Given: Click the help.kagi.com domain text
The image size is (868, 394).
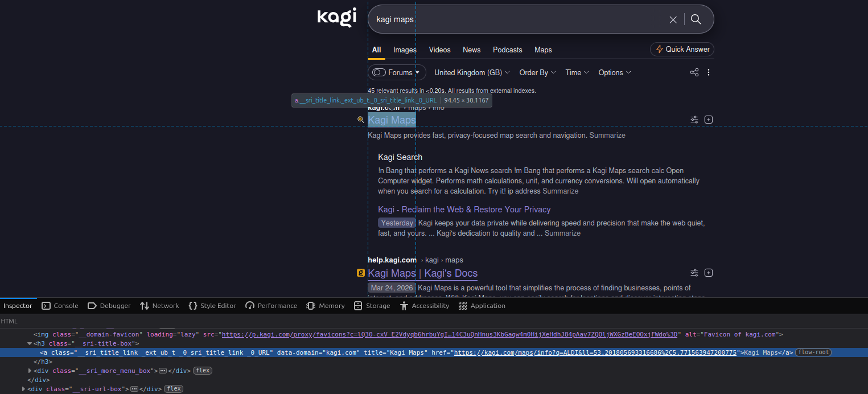Looking at the screenshot, I should (392, 260).
